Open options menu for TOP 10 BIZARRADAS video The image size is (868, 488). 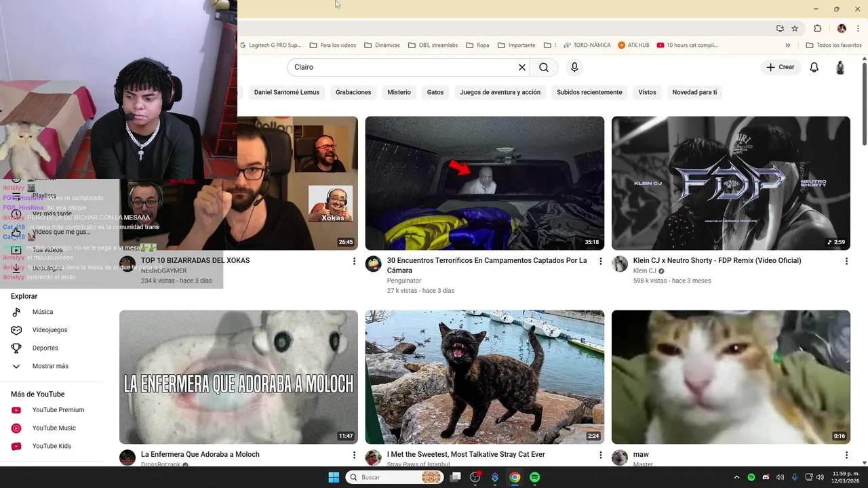(354, 261)
